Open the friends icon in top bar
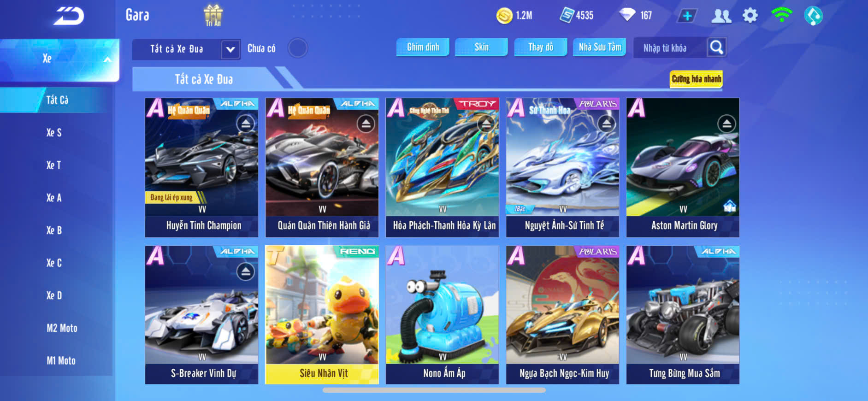868x401 pixels. point(721,16)
